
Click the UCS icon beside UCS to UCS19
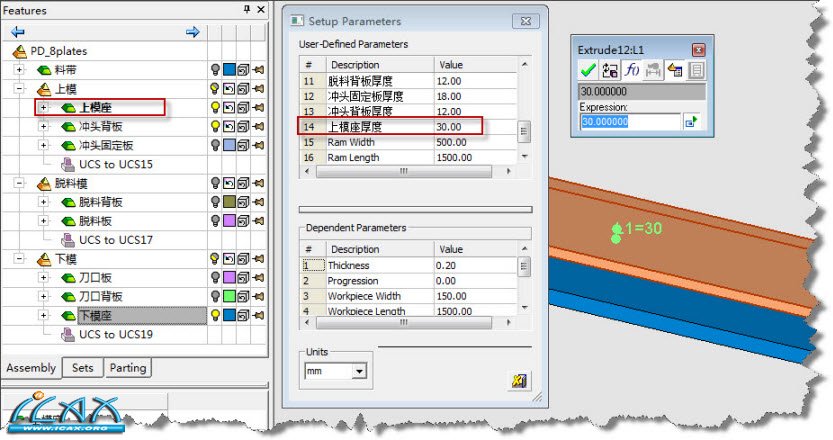[x=67, y=334]
